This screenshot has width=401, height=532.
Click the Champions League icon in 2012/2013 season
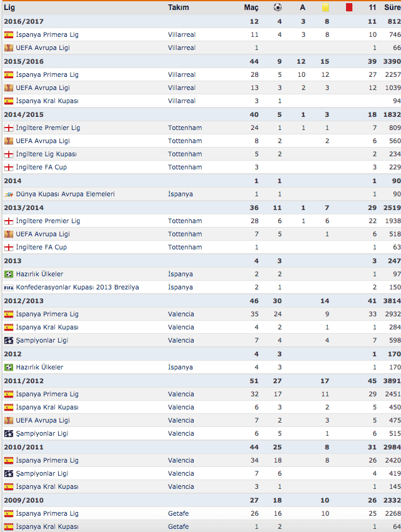coord(9,340)
